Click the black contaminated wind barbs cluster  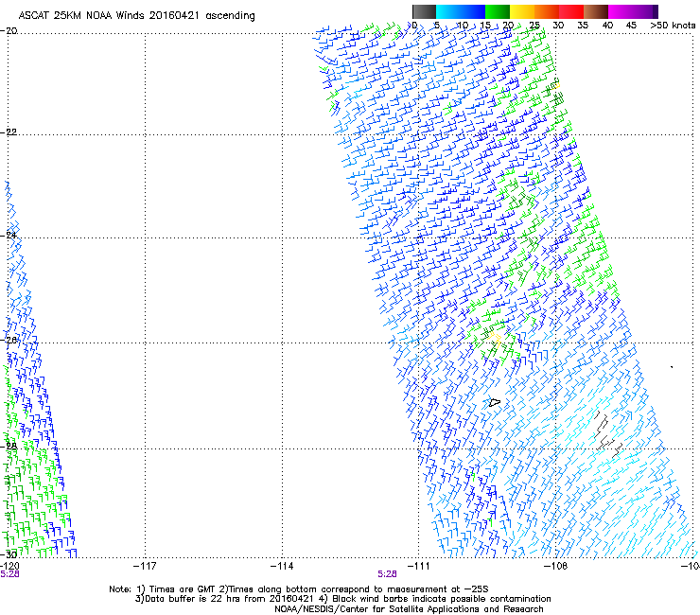click(608, 436)
